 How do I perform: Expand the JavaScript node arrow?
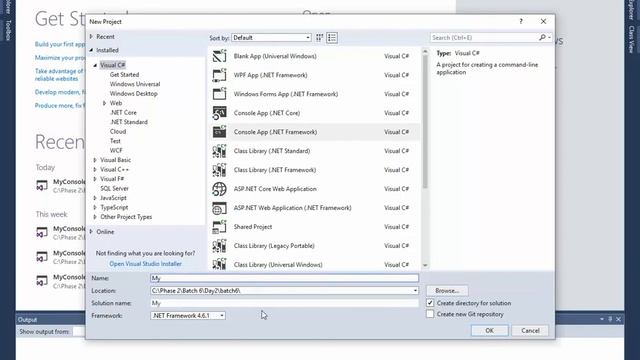[x=95, y=198]
